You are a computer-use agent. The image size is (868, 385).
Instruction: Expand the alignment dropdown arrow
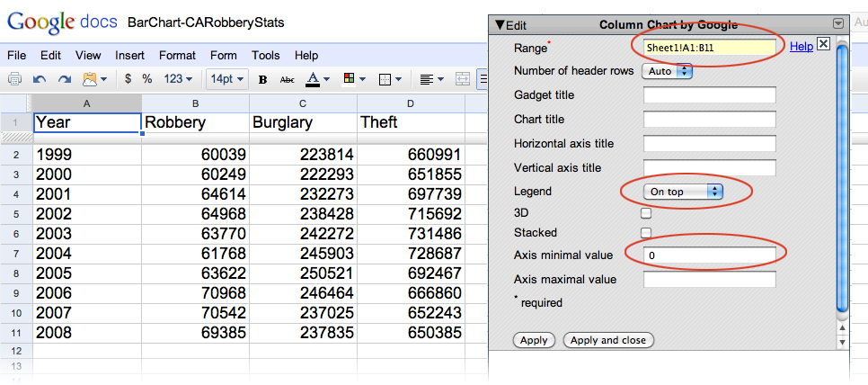point(440,80)
